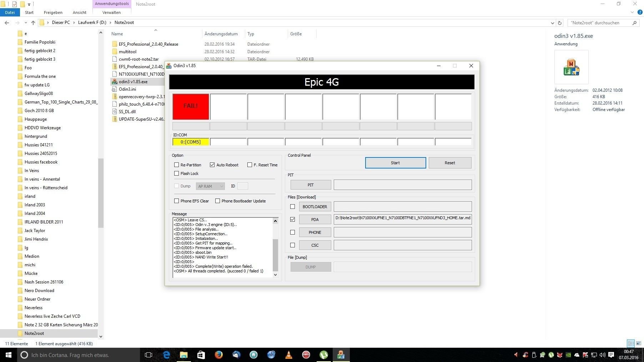Sort files by Änderungsdatum column
This screenshot has width=644, height=362.
pyautogui.click(x=221, y=34)
